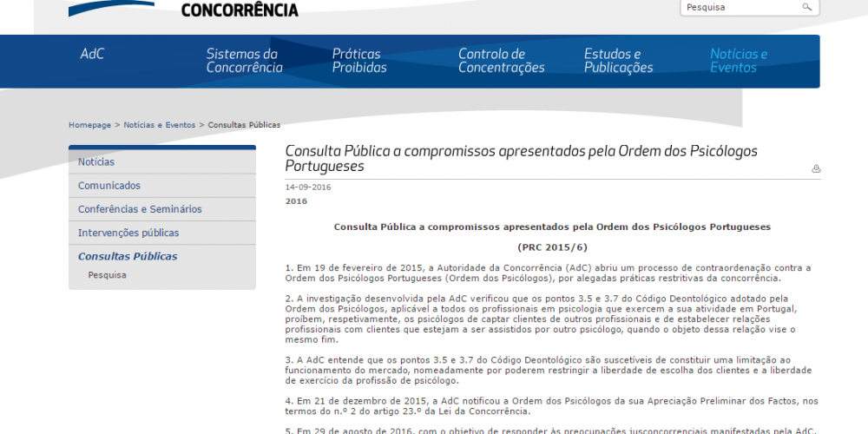The image size is (868, 434).
Task: Open Sistemas da Concorrência menu
Action: pos(244,61)
